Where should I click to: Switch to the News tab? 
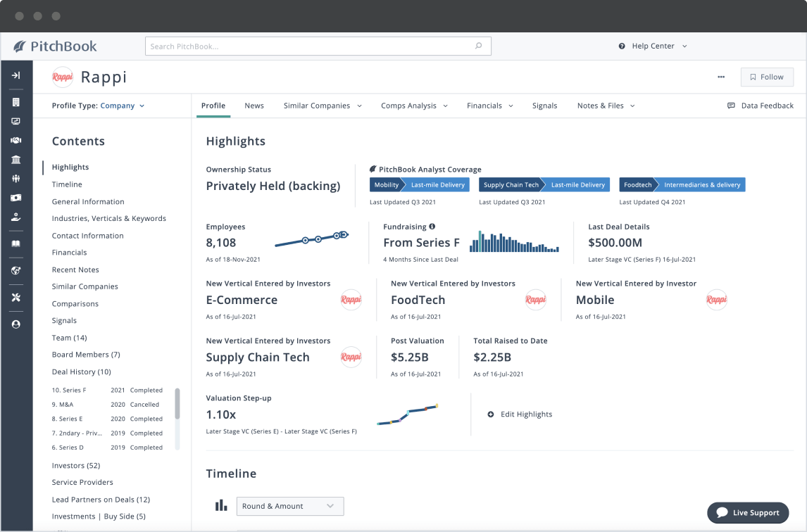pos(254,106)
